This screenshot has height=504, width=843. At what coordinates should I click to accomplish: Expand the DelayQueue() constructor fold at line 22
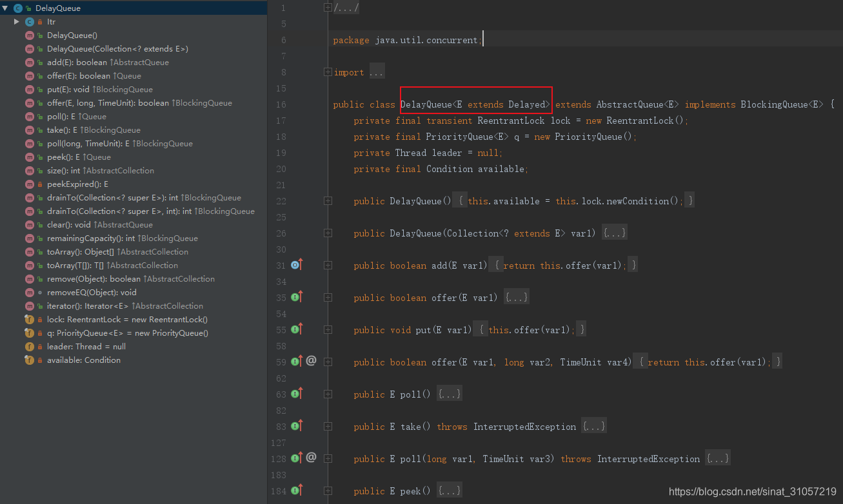pos(328,201)
